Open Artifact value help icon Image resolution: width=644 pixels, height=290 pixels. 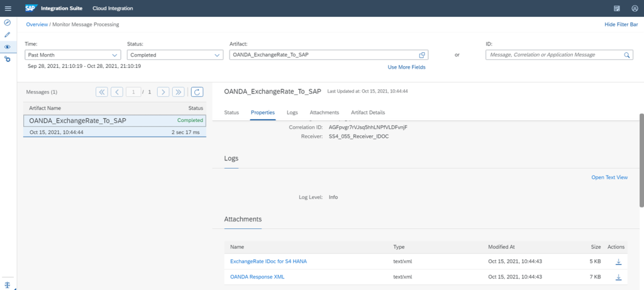421,55
